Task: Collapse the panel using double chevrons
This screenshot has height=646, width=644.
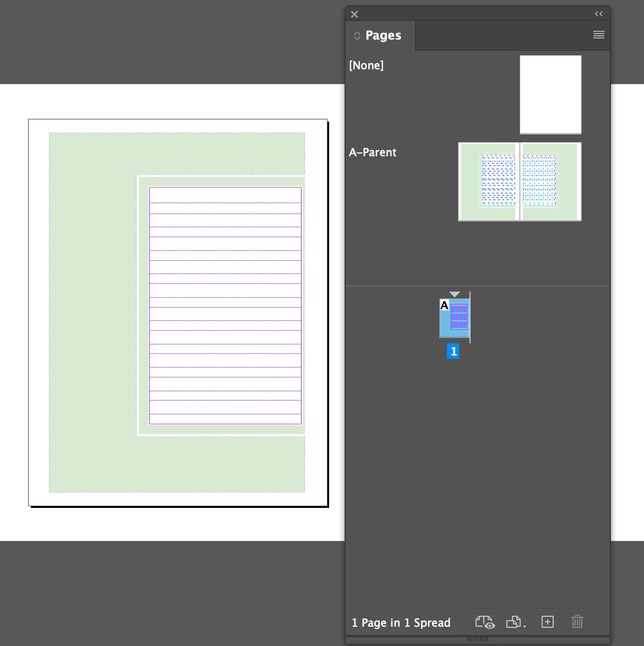Action: point(599,14)
